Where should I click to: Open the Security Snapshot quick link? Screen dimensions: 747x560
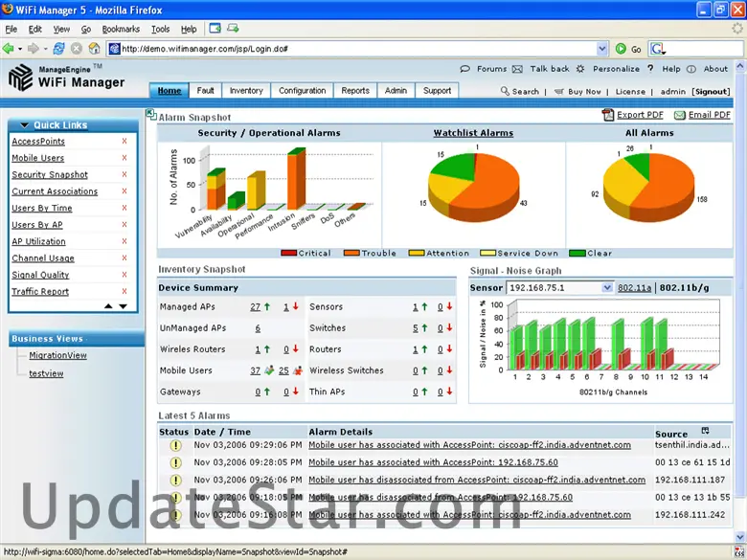click(50, 174)
